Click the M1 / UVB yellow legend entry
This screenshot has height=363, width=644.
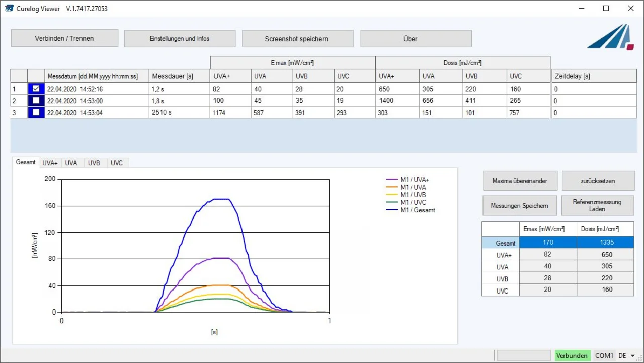click(406, 195)
